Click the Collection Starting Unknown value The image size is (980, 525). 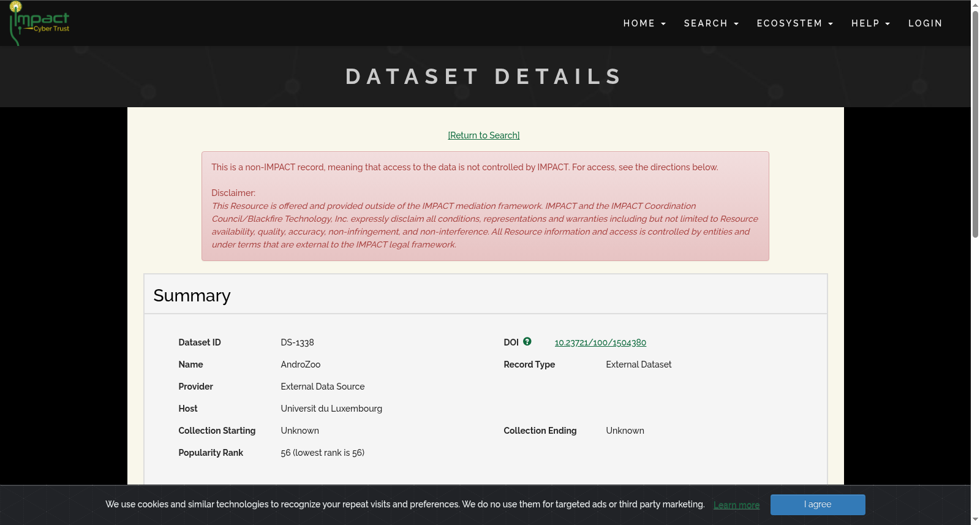tap(300, 431)
